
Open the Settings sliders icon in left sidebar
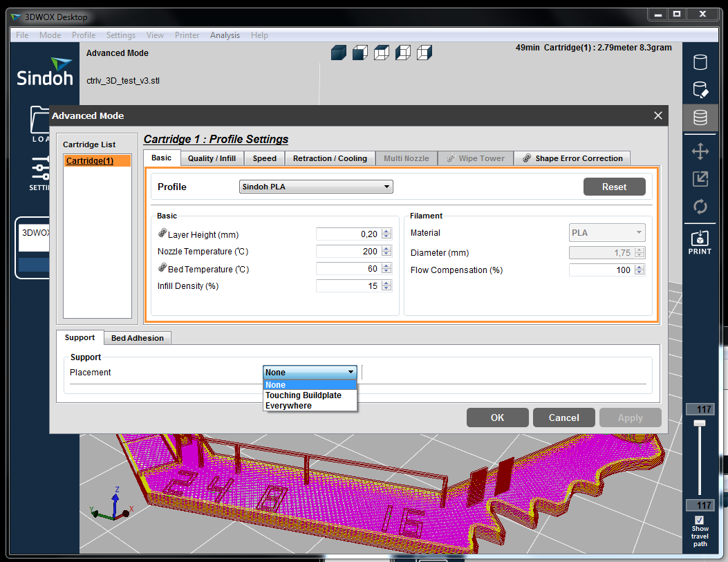(x=40, y=174)
